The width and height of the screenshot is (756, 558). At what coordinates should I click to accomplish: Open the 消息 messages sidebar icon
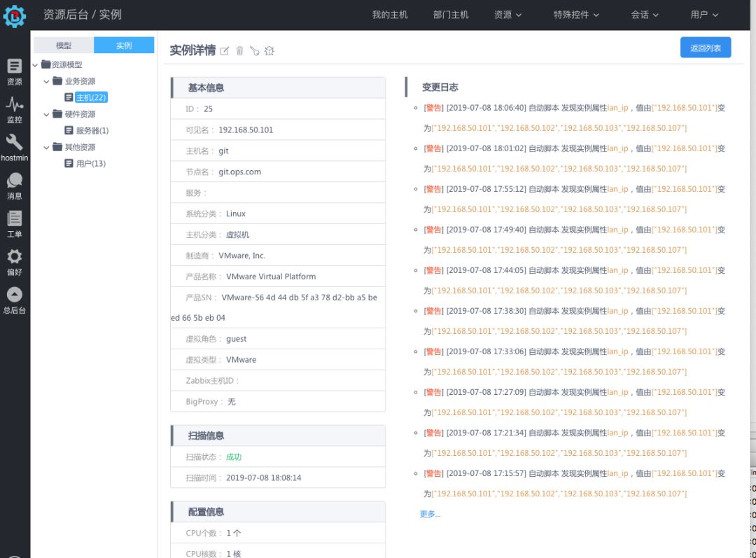(x=14, y=186)
